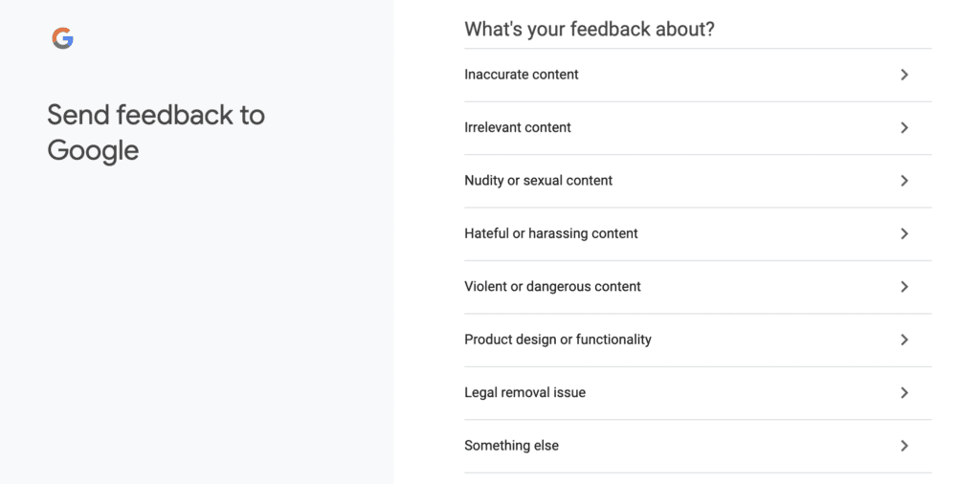Viewport: 980px width, 484px height.
Task: Choose Irrelevant content category
Action: pyautogui.click(x=698, y=128)
